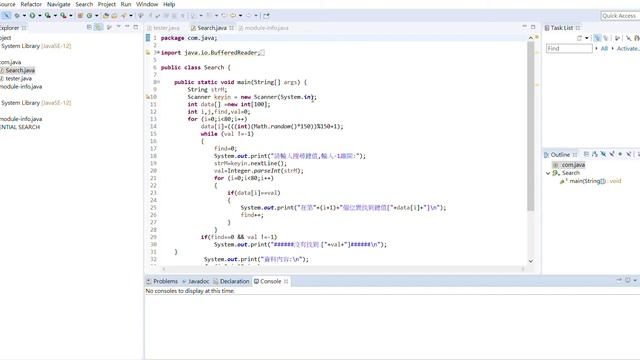The height and width of the screenshot is (360, 640).
Task: Open the Refactor menu
Action: pos(31,4)
